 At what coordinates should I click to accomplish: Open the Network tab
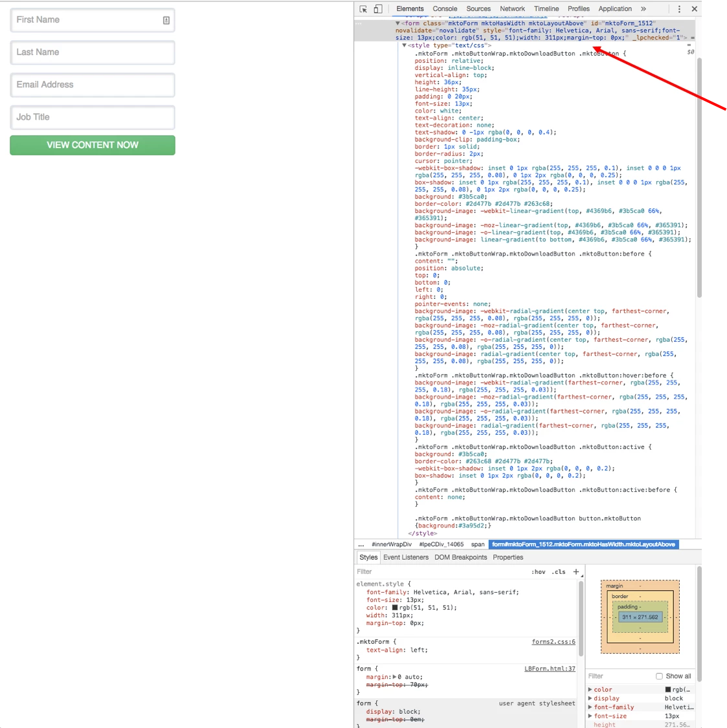[512, 9]
